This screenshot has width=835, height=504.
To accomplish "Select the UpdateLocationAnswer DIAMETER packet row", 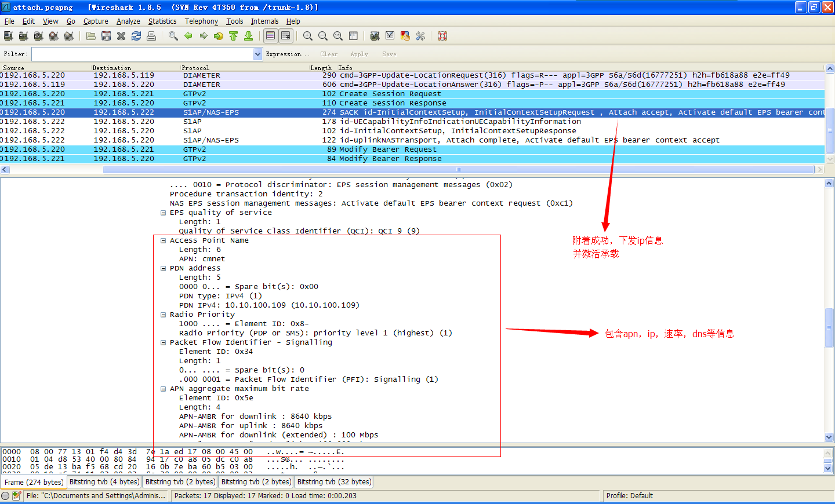I will pyautogui.click(x=412, y=85).
